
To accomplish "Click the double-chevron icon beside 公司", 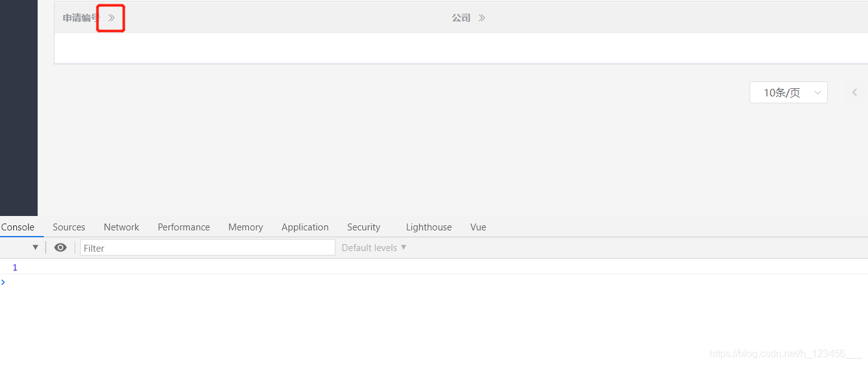I will pyautogui.click(x=482, y=18).
